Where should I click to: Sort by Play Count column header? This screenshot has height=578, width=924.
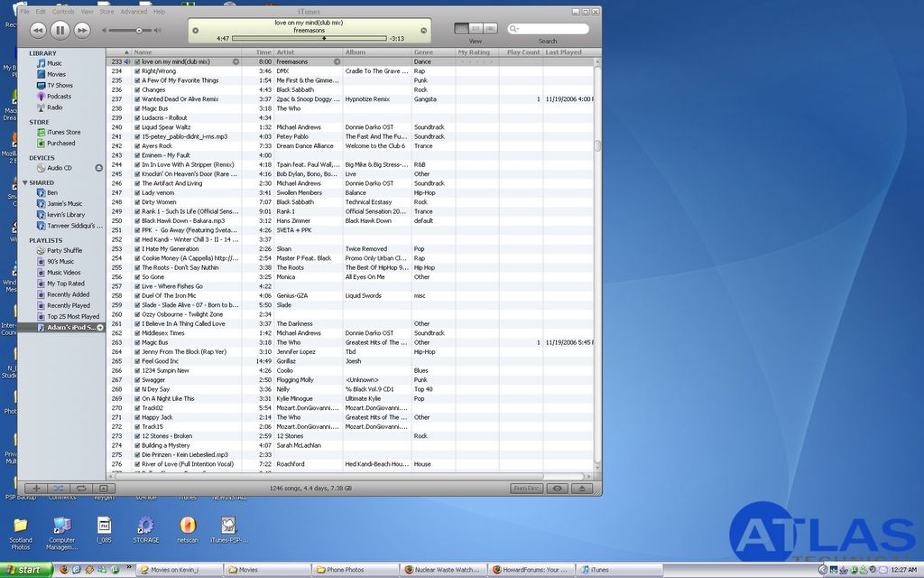point(521,51)
